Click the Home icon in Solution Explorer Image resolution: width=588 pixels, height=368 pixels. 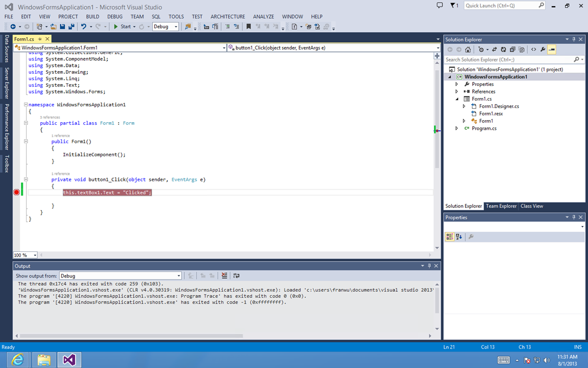pyautogui.click(x=468, y=50)
